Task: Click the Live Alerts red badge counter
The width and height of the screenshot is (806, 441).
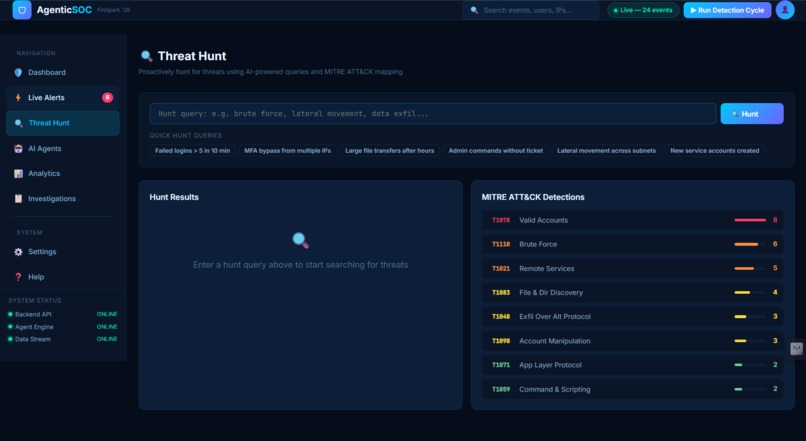Action: point(107,98)
